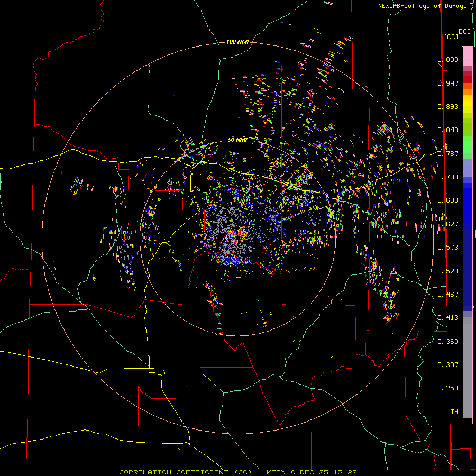Select the 0.253 legend value

448,388
